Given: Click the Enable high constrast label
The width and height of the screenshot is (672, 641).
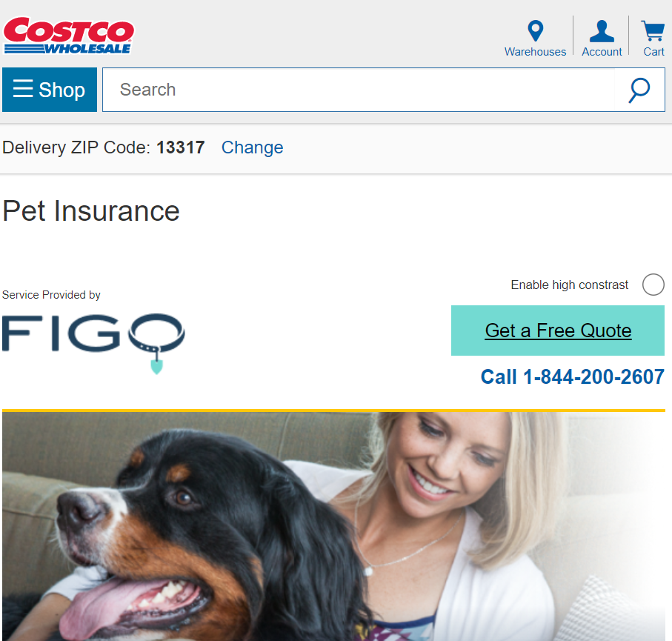Looking at the screenshot, I should click(569, 285).
